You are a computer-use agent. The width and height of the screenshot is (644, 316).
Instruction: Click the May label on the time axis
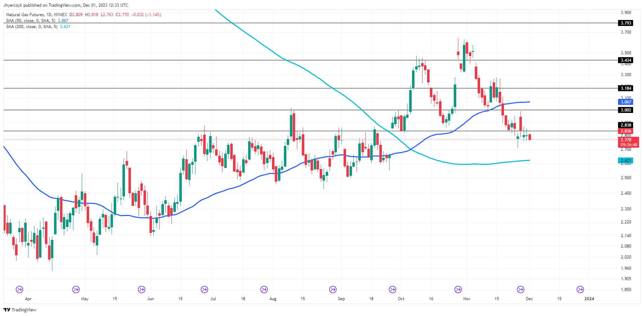coord(85,299)
